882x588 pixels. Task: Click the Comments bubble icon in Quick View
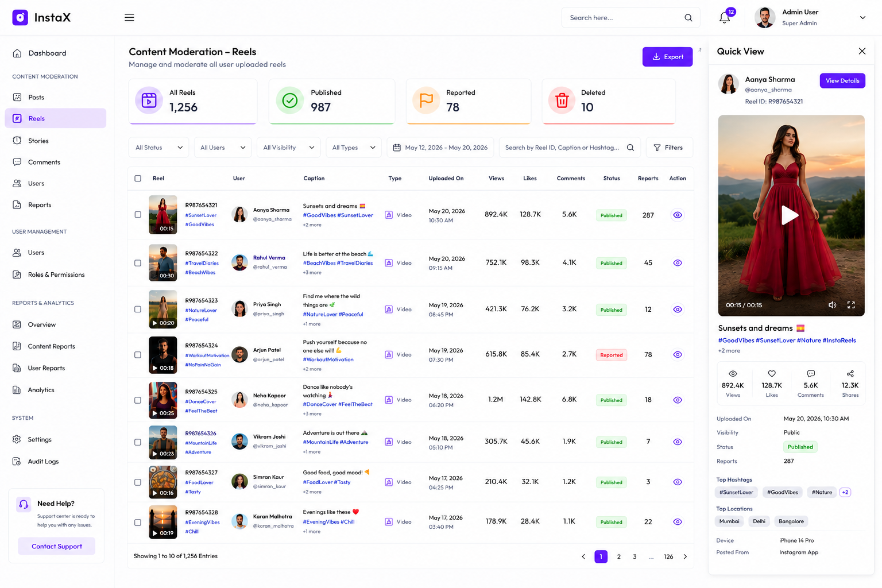tap(811, 373)
